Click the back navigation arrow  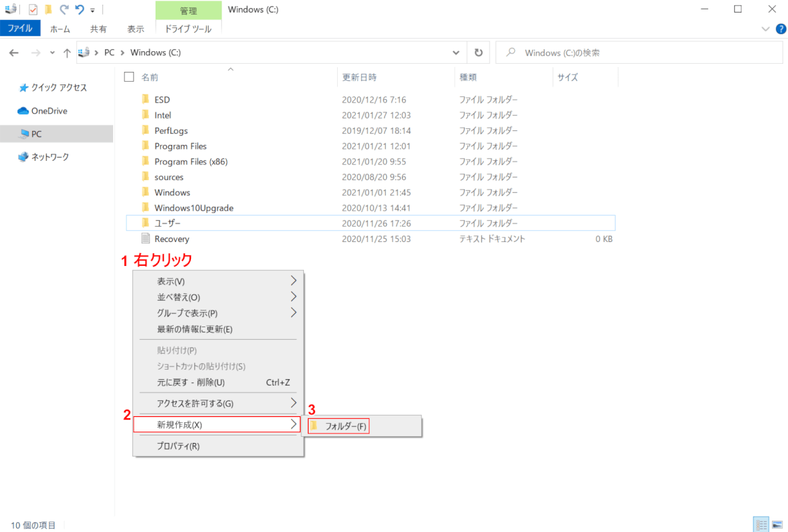click(x=15, y=53)
